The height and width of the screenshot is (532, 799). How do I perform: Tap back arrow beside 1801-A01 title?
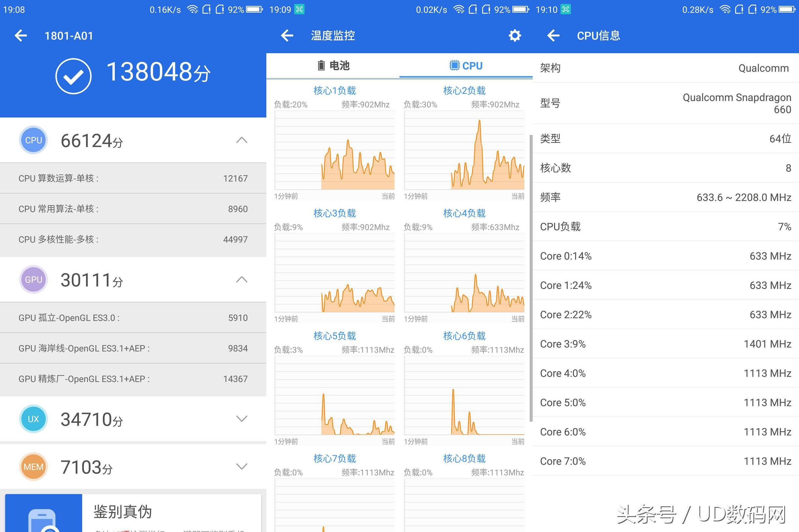[x=21, y=36]
